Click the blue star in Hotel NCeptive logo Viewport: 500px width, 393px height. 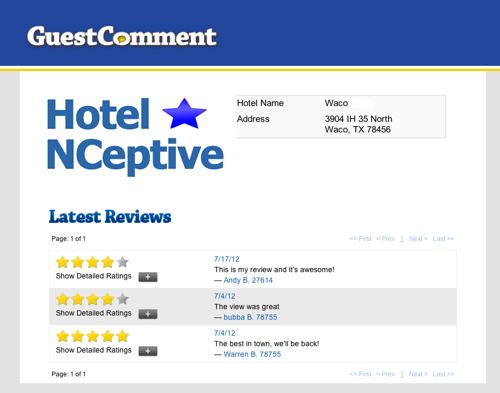pos(184,114)
